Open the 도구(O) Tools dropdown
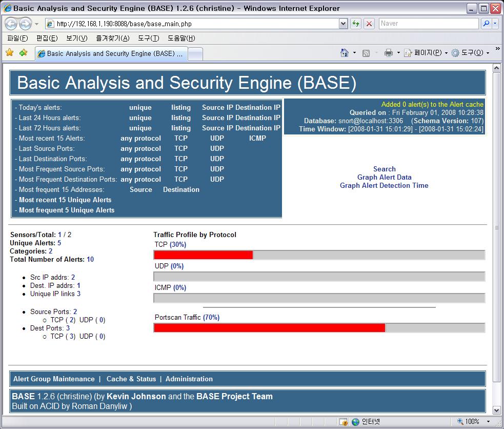Screen dimensions: 504x429 470,53
